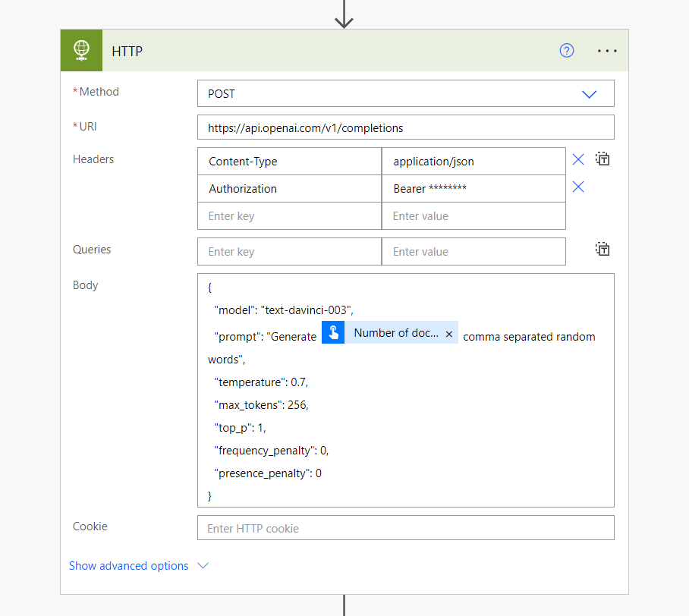Click empty header Enter key field

[x=289, y=216]
